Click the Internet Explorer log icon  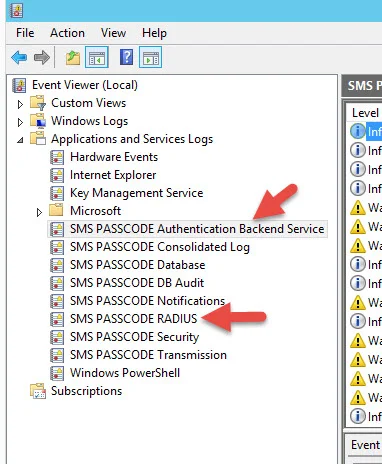click(57, 175)
